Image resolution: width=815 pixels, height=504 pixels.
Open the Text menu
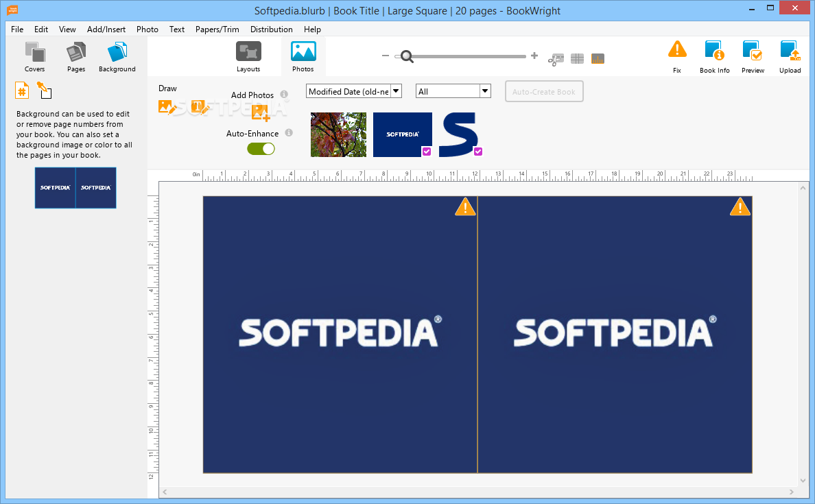177,29
